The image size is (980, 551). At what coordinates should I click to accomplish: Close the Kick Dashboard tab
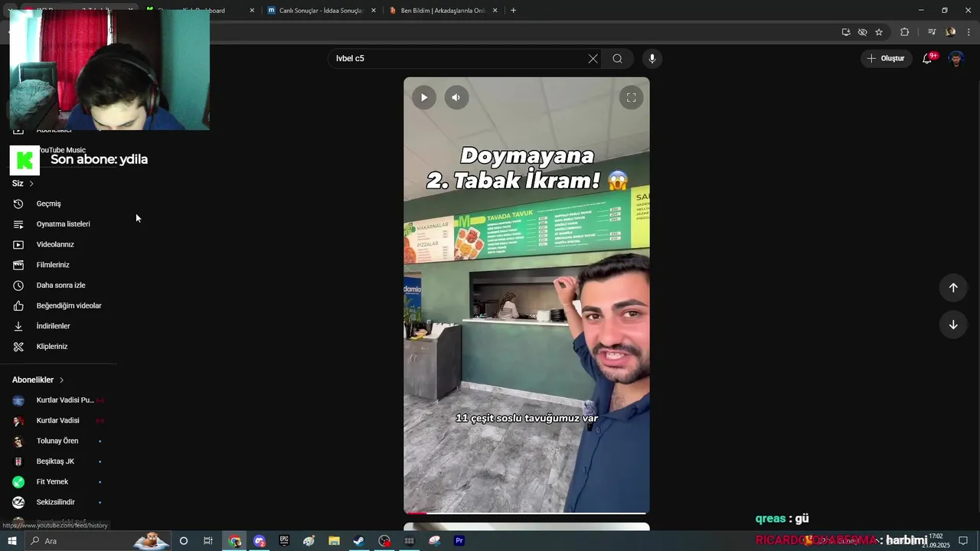[x=252, y=11]
